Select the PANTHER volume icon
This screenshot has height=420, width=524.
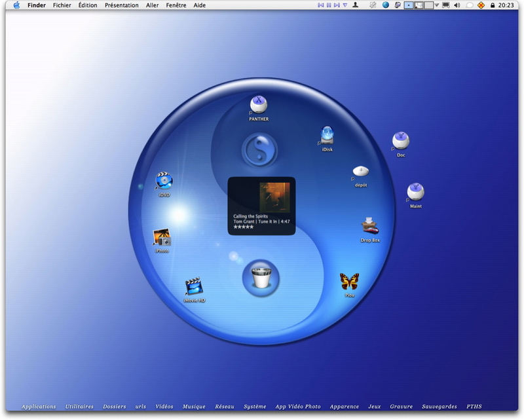[259, 104]
